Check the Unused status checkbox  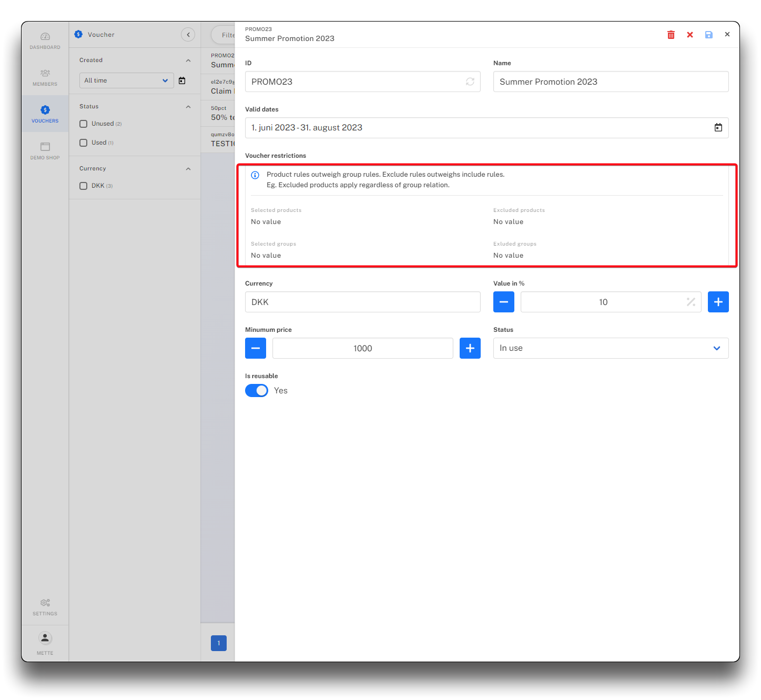(84, 124)
